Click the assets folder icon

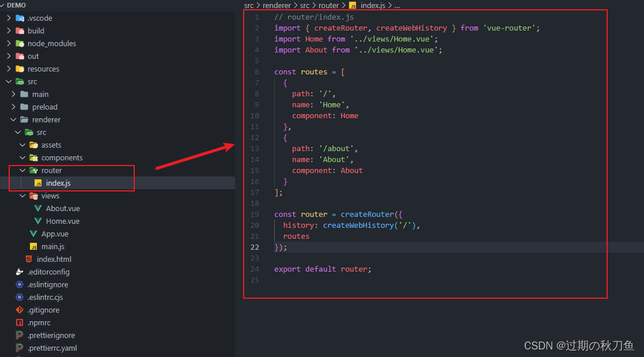pos(33,145)
